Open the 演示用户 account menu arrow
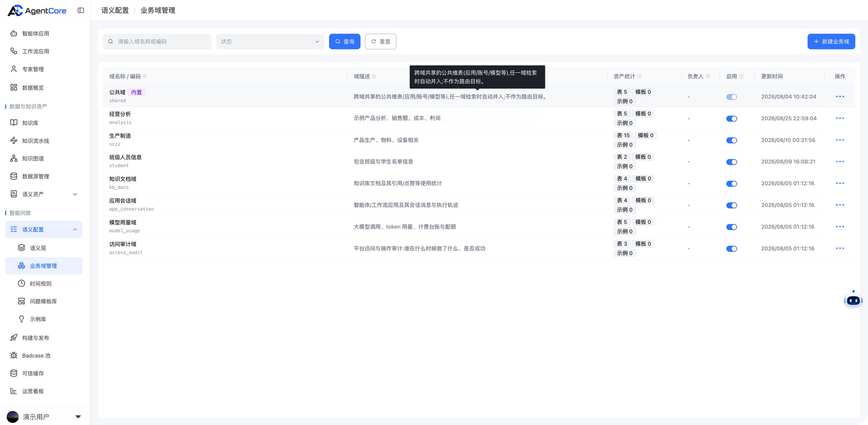Screen dimensions: 868x425 click(x=78, y=417)
